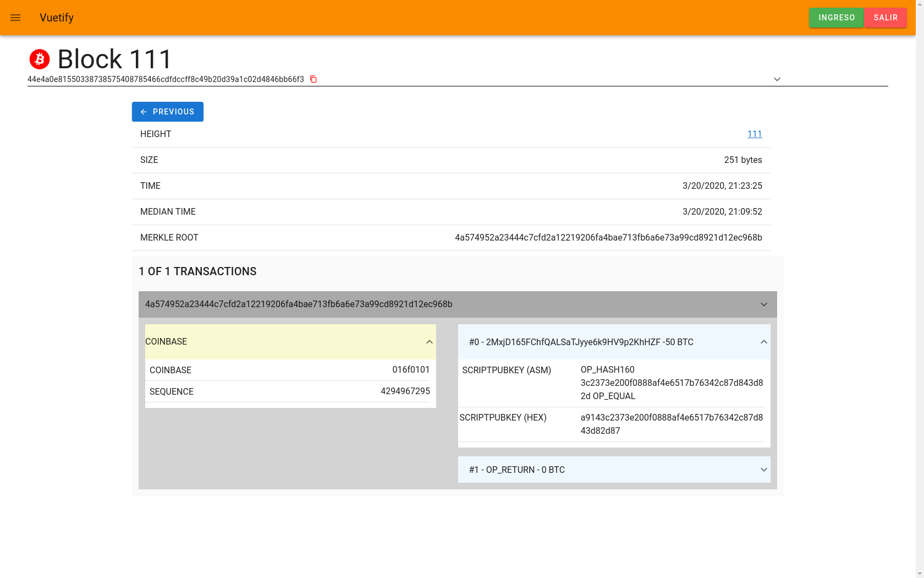Click the SIZE row label

click(149, 160)
